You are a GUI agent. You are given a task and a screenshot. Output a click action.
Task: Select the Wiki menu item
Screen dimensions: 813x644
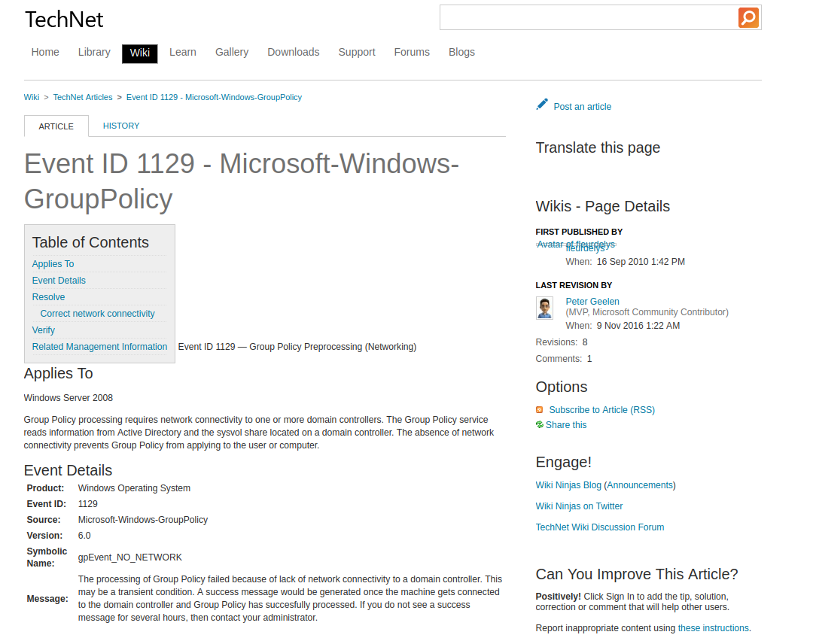click(140, 53)
